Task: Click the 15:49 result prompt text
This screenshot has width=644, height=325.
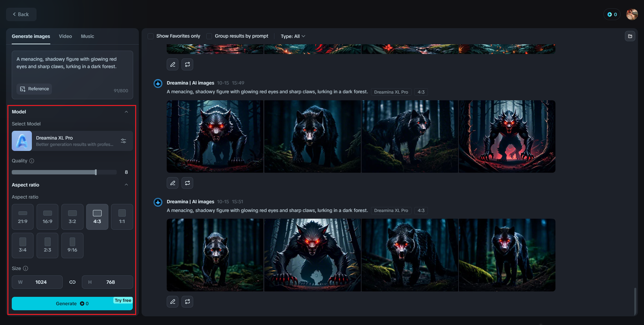Action: [x=267, y=92]
